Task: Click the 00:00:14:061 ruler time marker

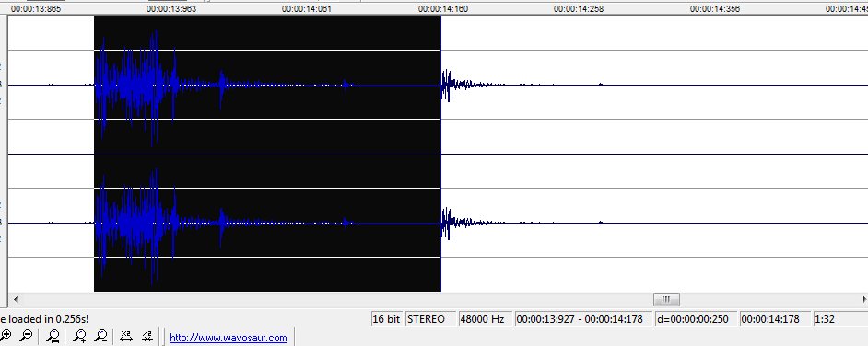Action: point(306,9)
